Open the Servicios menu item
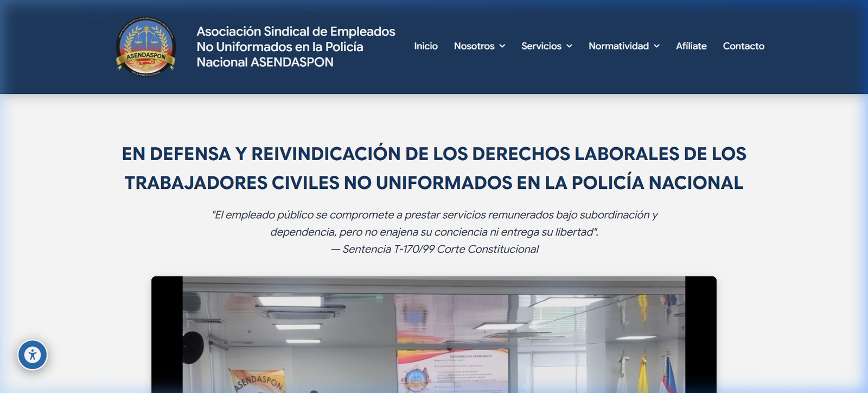The width and height of the screenshot is (868, 393). click(541, 46)
